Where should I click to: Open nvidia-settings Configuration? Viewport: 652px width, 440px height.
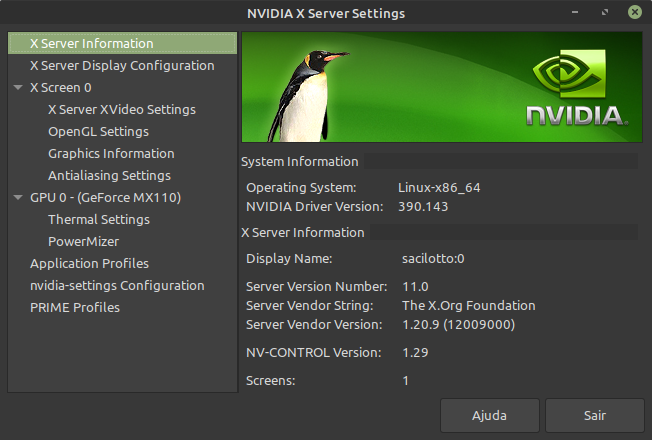[x=117, y=286]
